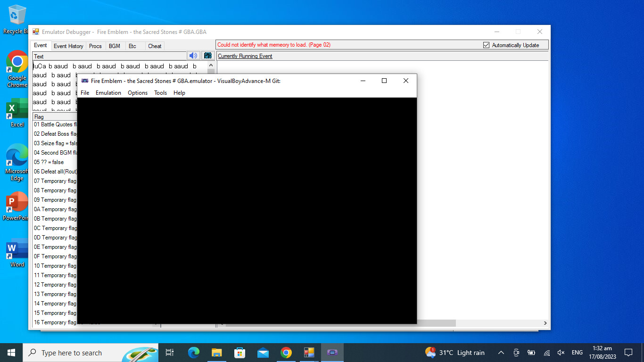Switch to the Event History tab

pyautogui.click(x=68, y=46)
